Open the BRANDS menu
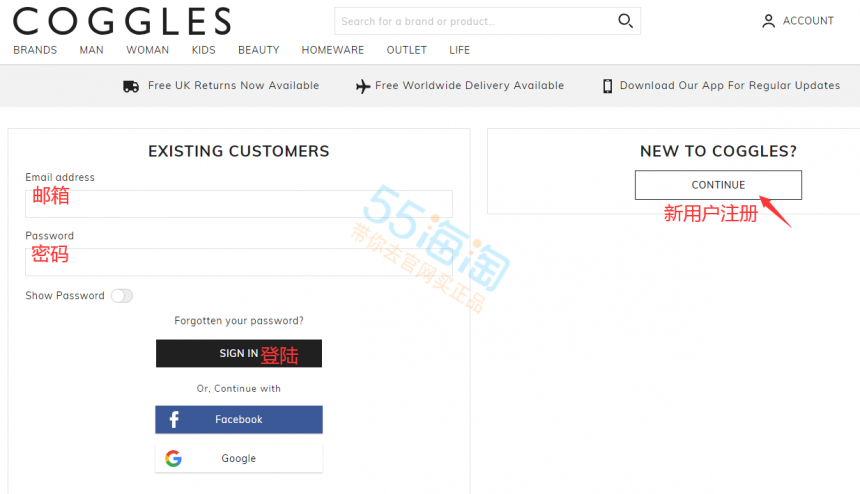The height and width of the screenshot is (494, 860). (x=35, y=50)
